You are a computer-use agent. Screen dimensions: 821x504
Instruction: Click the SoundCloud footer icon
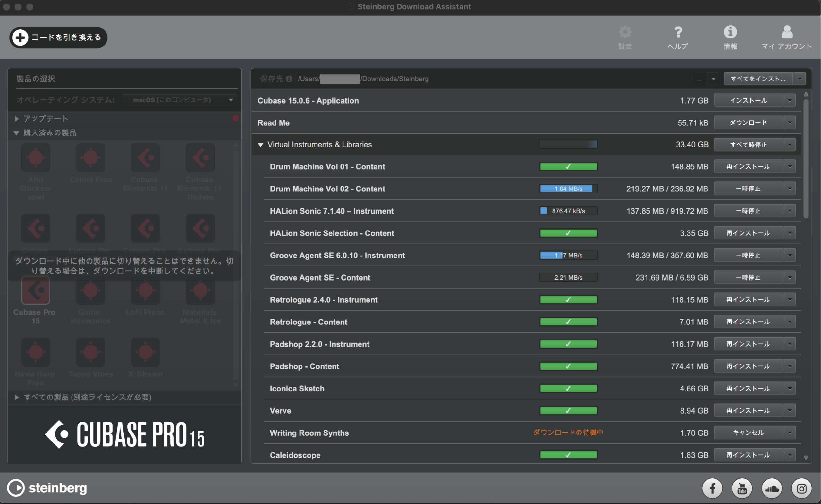772,489
